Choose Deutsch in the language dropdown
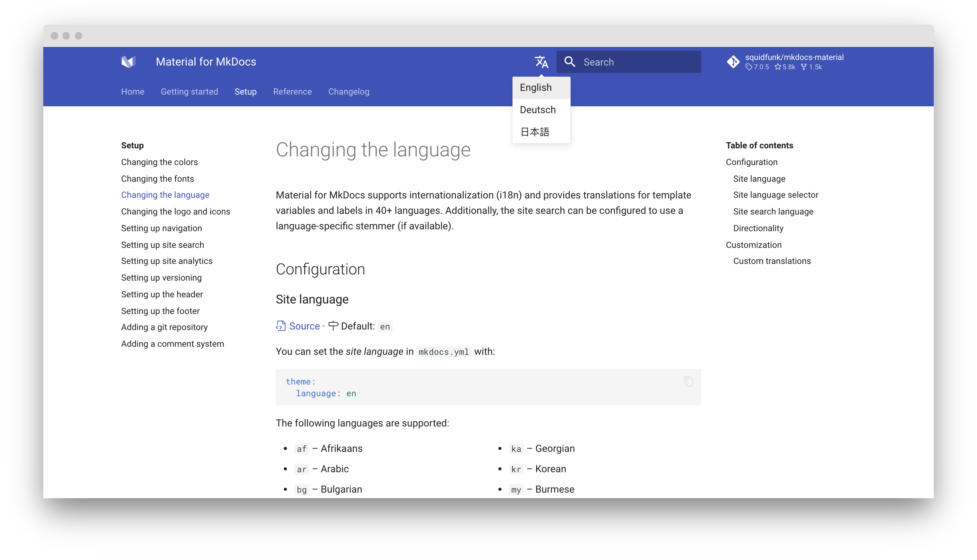 [x=538, y=110]
